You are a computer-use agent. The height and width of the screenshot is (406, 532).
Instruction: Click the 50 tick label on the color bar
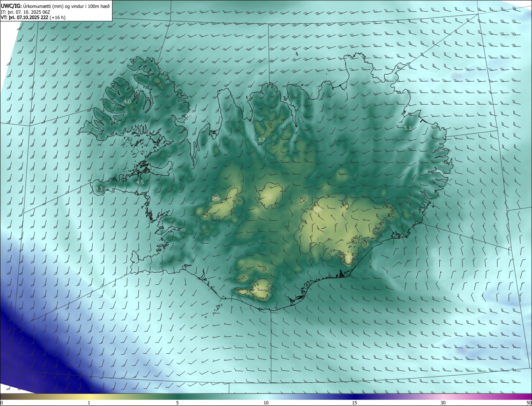point(529,403)
